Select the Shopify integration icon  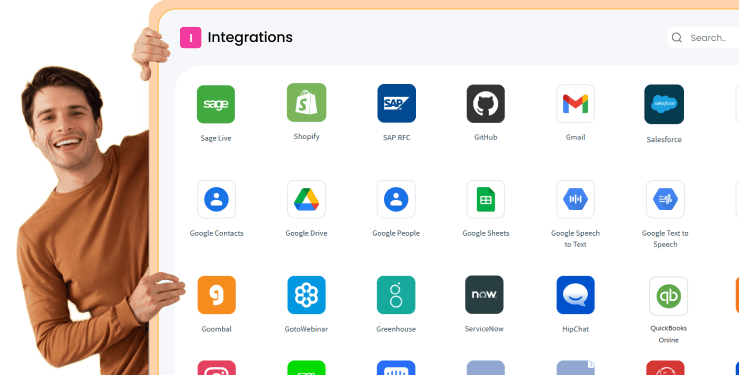(306, 103)
